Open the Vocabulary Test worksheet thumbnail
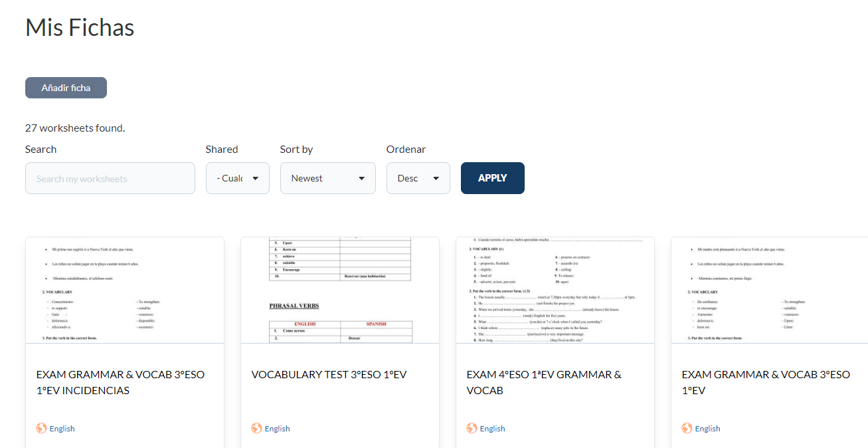Screen dimensions: 868x448 [340, 290]
